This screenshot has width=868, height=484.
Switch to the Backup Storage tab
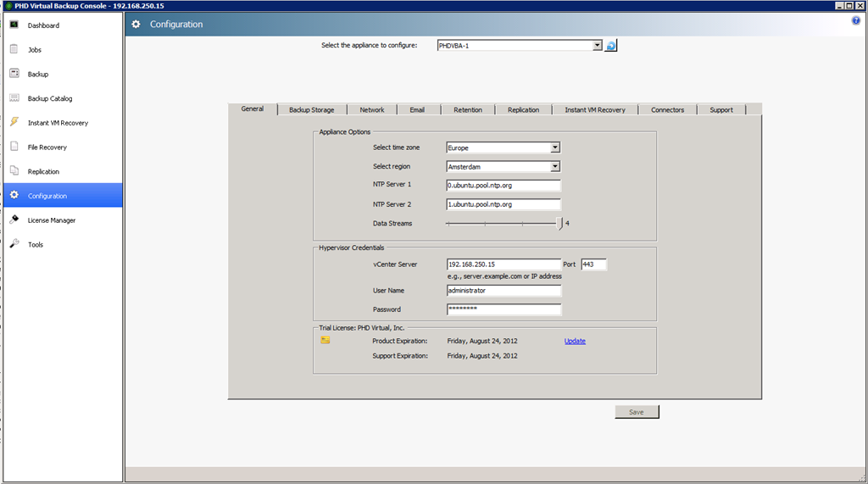(312, 109)
